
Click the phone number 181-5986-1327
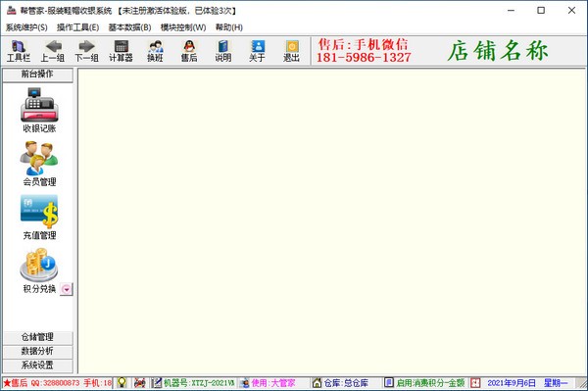click(364, 58)
